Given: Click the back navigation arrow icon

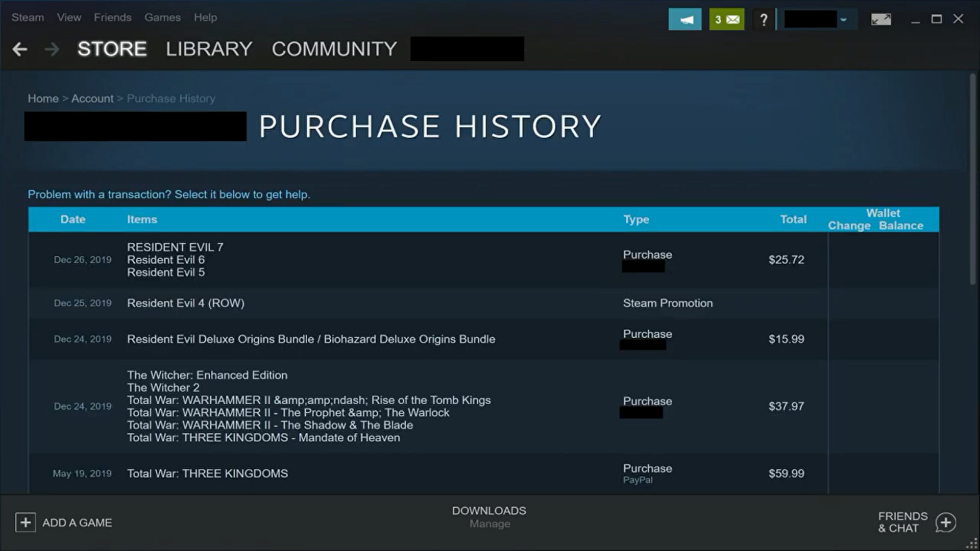Looking at the screenshot, I should click(x=20, y=48).
